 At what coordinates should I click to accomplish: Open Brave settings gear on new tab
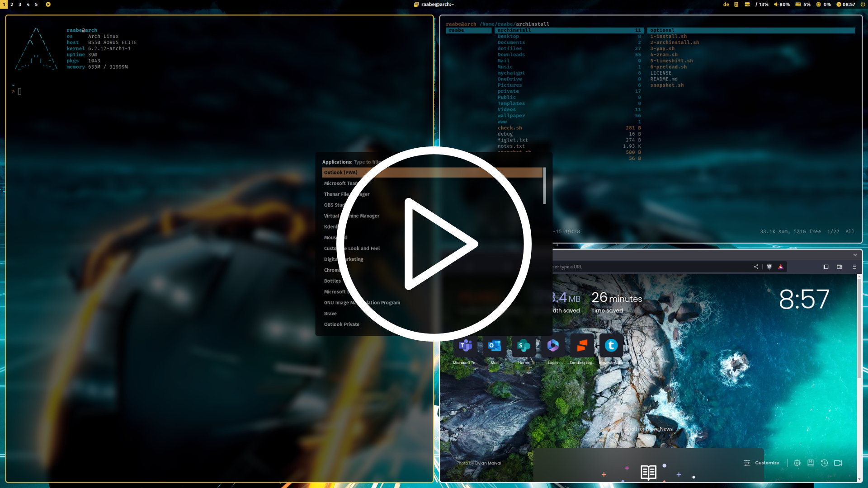797,463
